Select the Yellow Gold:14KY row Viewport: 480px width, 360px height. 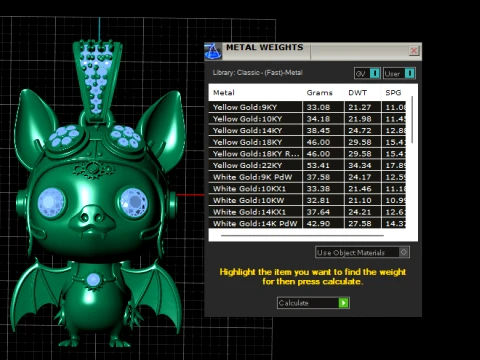pos(307,130)
